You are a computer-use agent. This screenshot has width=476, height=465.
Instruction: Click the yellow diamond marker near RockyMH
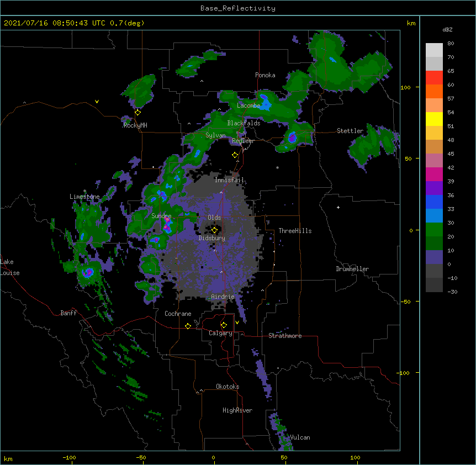(x=137, y=112)
